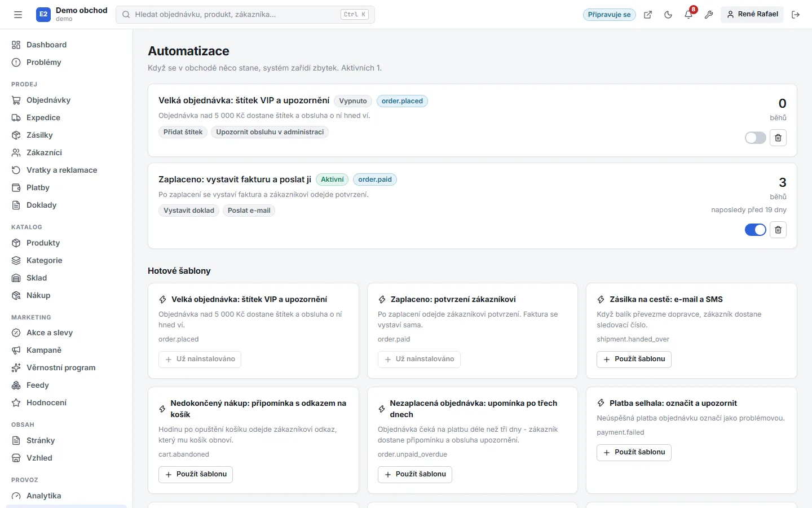Screen dimensions: 812x508
Task: Click the Vystavit doklad action chip
Action: tap(189, 211)
